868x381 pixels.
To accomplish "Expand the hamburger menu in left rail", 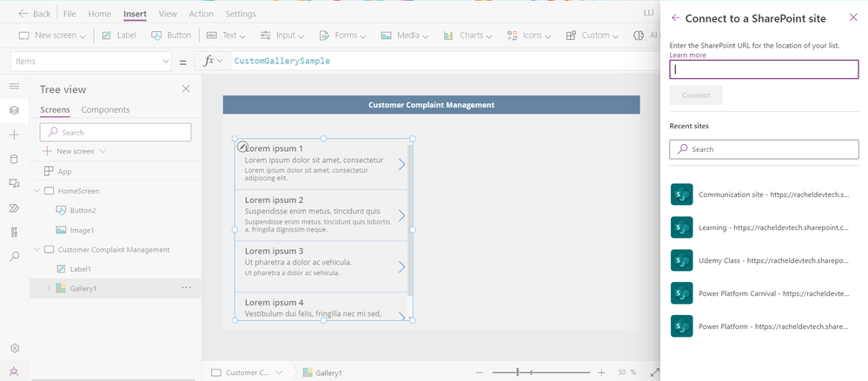I will (x=15, y=86).
